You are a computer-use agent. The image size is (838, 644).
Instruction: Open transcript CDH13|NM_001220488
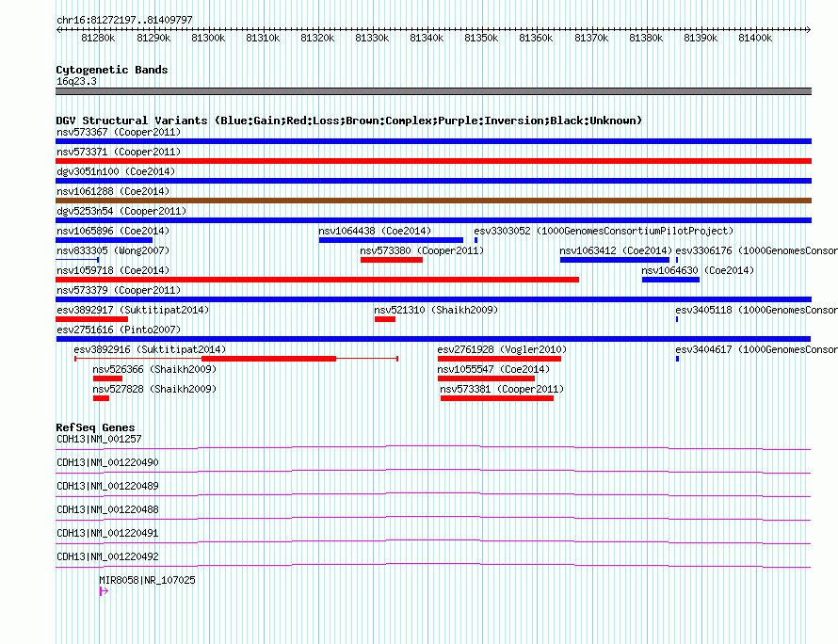(433, 519)
